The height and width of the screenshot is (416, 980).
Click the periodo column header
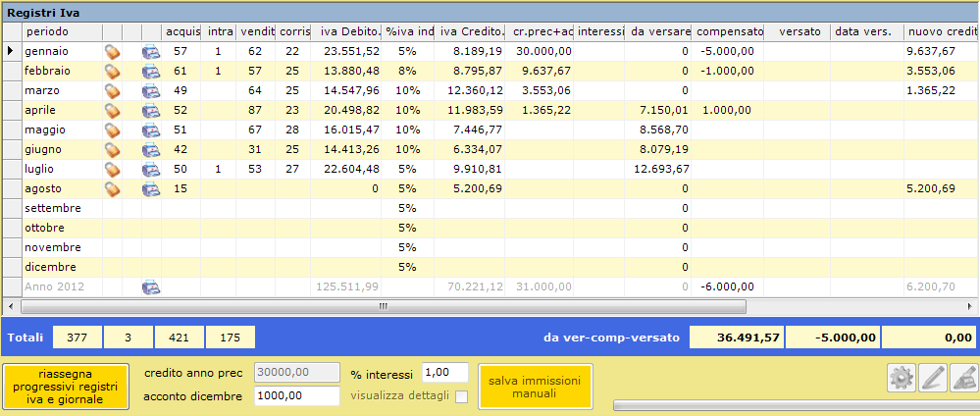(61, 32)
